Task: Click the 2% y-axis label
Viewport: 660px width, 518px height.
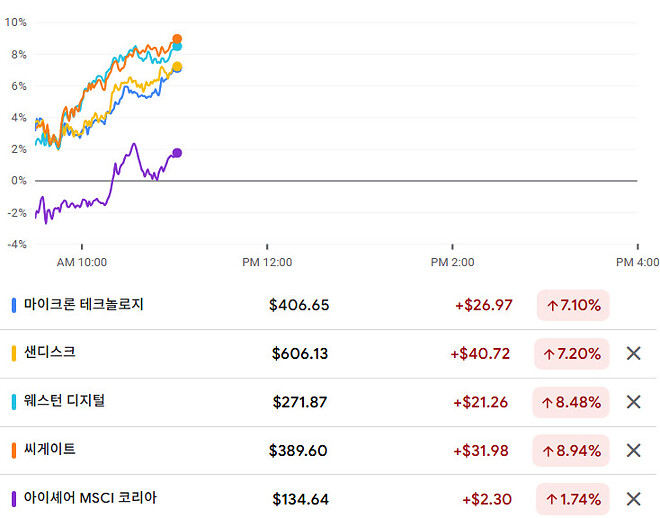Action: pyautogui.click(x=19, y=149)
